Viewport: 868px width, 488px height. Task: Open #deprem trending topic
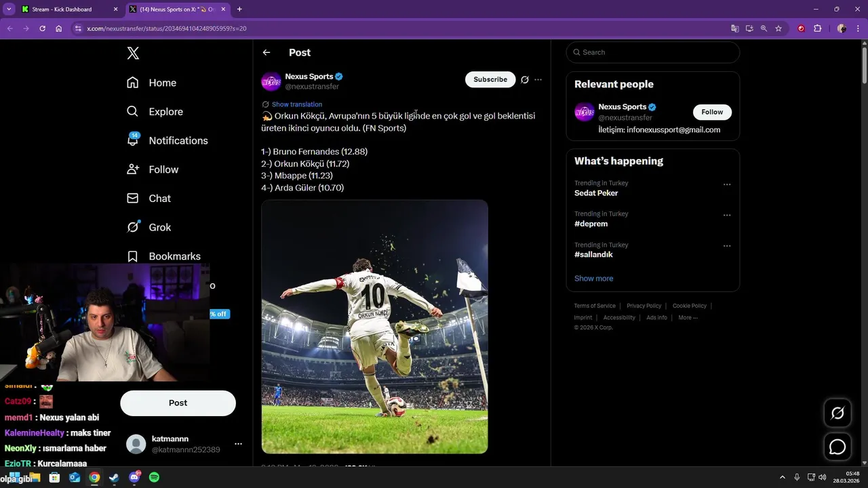coord(591,224)
